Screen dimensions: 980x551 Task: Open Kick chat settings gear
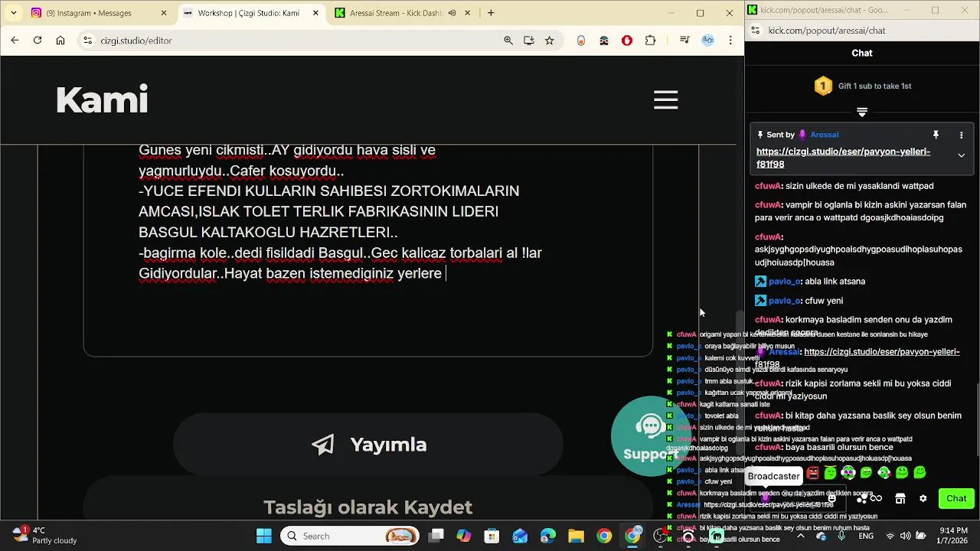click(x=923, y=498)
